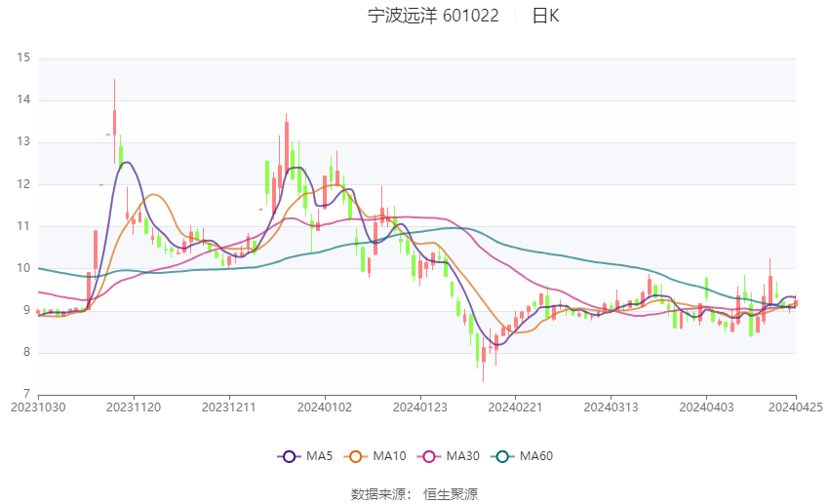
Task: Toggle the MA60 legend marker
Action: click(503, 456)
